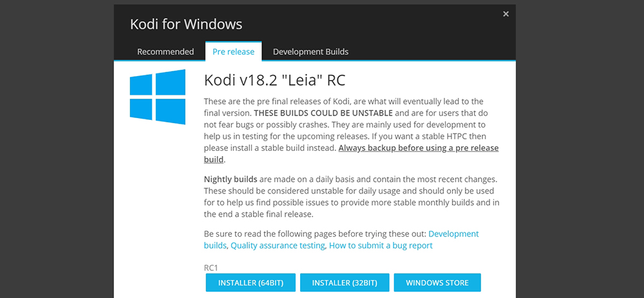Open the Development Builds tab

310,52
